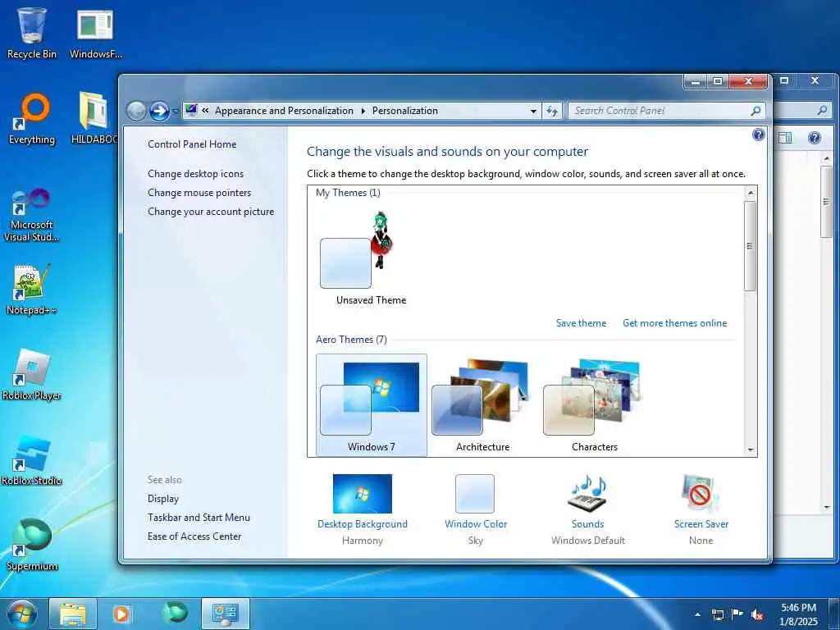
Task: Open Change your account picture link
Action: (211, 212)
